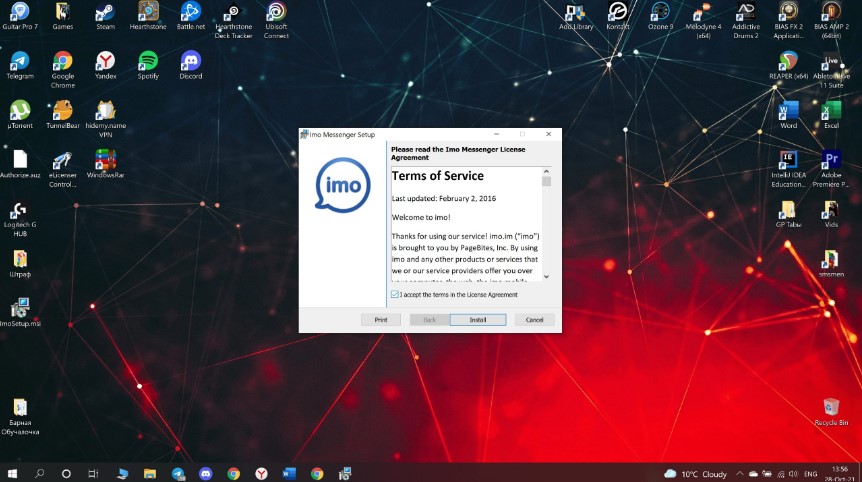Open the volume control in tray

(x=793, y=474)
